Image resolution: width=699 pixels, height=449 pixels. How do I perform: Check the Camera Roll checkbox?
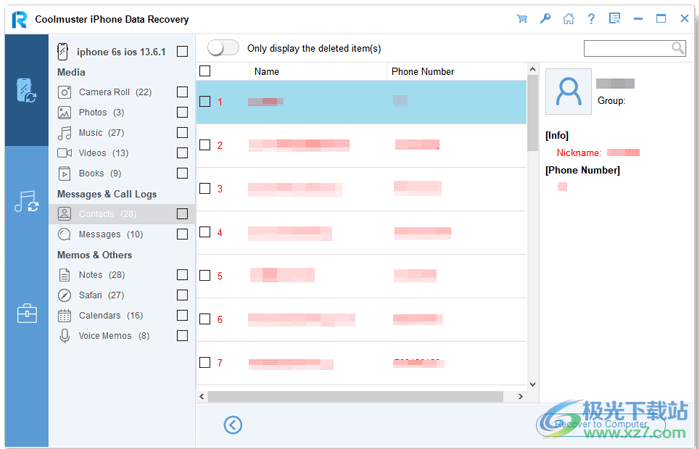(182, 92)
